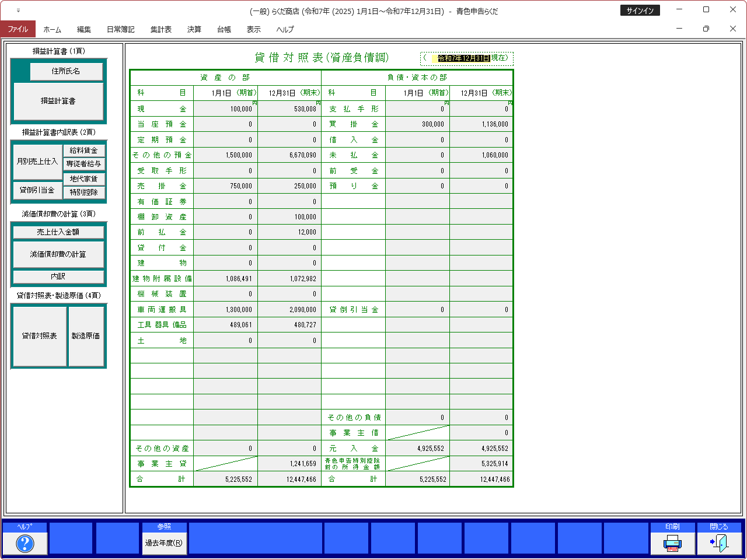Select the 月別売上仕入 button
The height and width of the screenshot is (560, 747).
pyautogui.click(x=37, y=162)
